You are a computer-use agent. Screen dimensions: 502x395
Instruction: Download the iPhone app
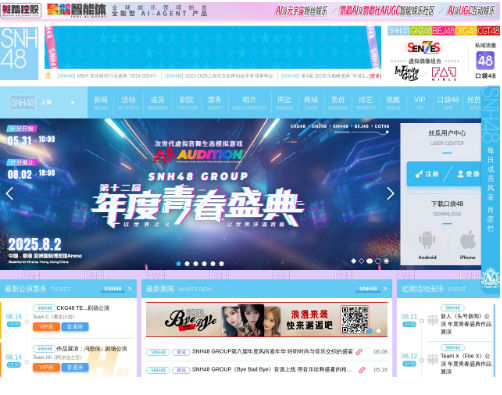pyautogui.click(x=467, y=245)
